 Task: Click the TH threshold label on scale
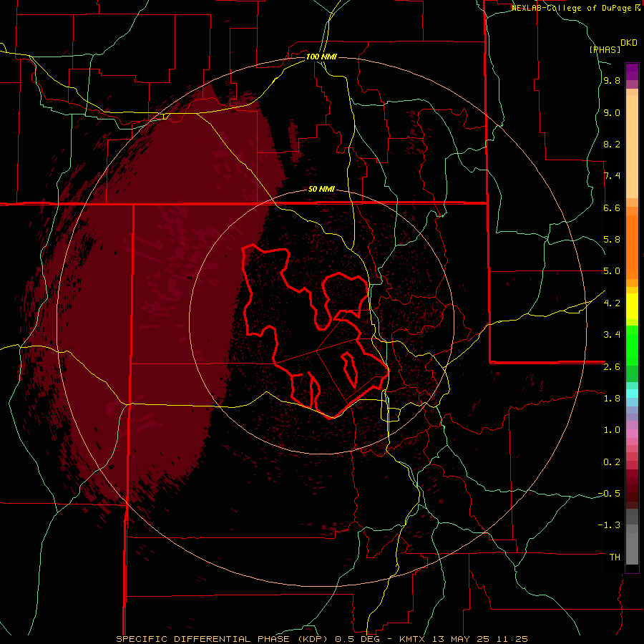pos(615,557)
